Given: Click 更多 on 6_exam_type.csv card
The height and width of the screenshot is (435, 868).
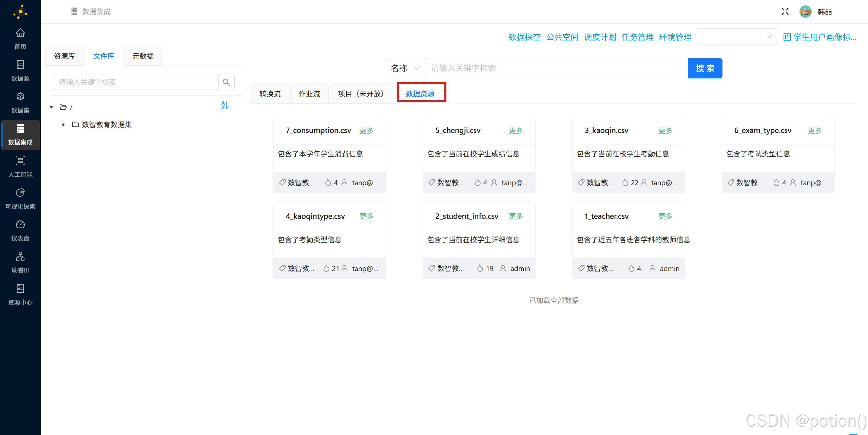Looking at the screenshot, I should point(815,131).
